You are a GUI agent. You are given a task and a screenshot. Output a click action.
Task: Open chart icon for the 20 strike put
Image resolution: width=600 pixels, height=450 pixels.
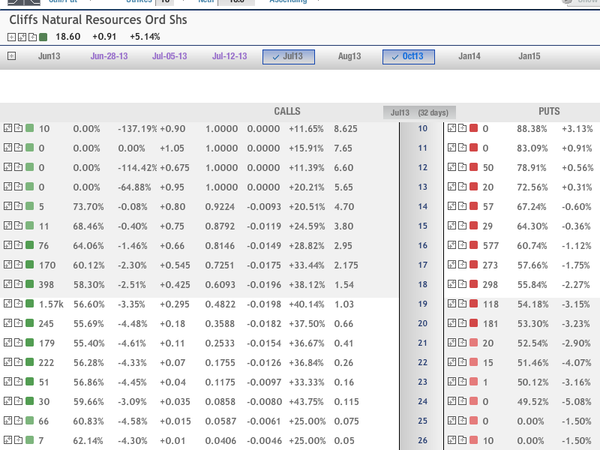click(x=452, y=323)
